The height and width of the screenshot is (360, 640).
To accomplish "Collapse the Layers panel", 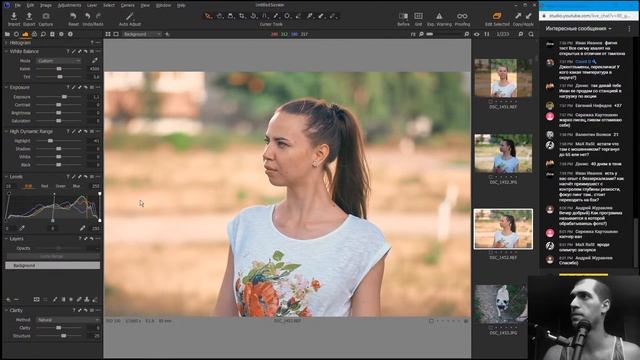I will (6, 239).
